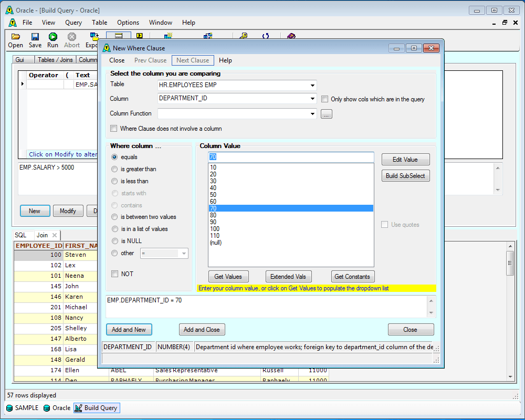
Task: Click the Extended Vals button
Action: coord(288,277)
